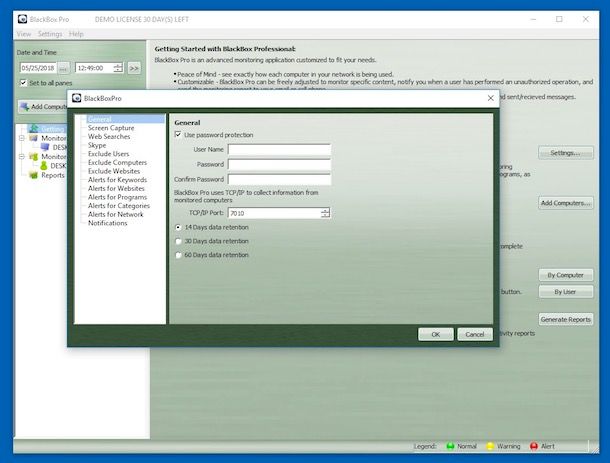The height and width of the screenshot is (463, 610).
Task: Click the green user DESK icon
Action: [44, 166]
